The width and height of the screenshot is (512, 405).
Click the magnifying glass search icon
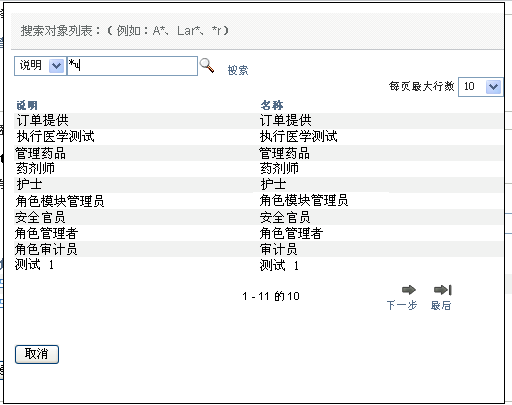coord(207,65)
